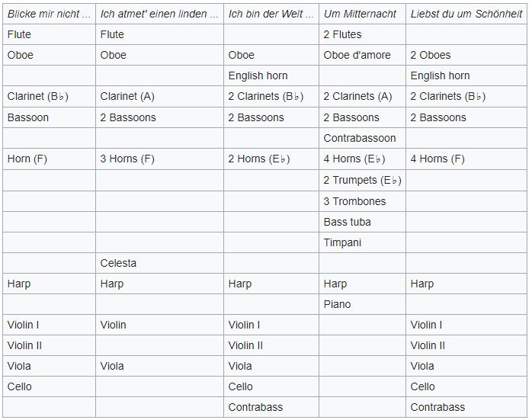Select the "3 Horns (F)" cell

pyautogui.click(x=127, y=159)
